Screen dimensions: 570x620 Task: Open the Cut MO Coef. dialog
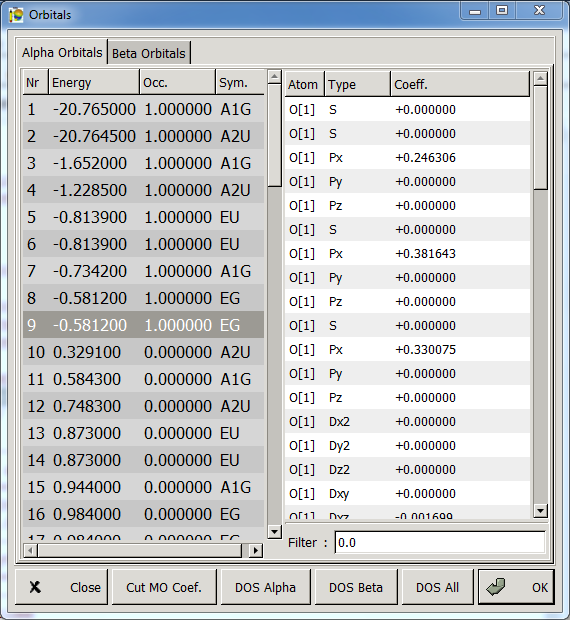(164, 587)
